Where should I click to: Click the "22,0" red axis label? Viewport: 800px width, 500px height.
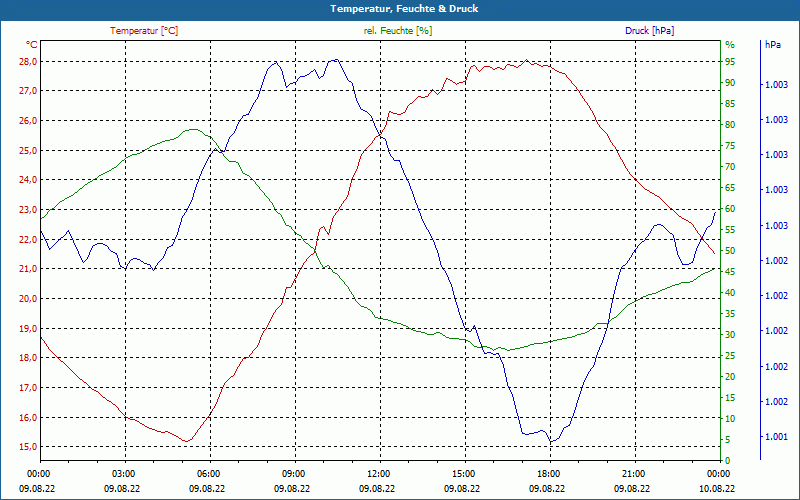pos(28,239)
